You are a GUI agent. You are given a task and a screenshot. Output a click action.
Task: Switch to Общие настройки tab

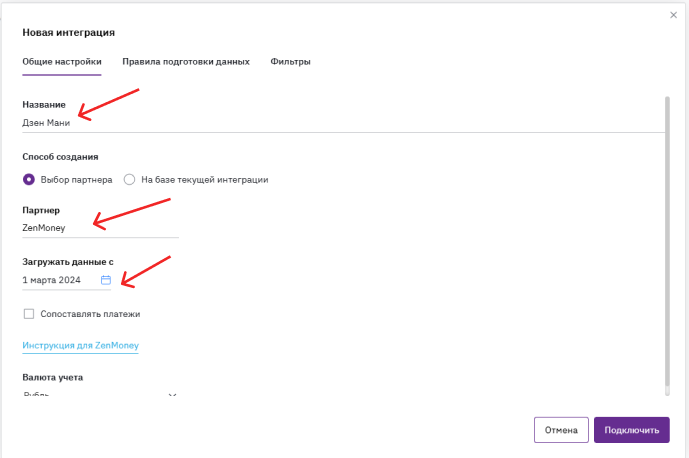(x=62, y=62)
